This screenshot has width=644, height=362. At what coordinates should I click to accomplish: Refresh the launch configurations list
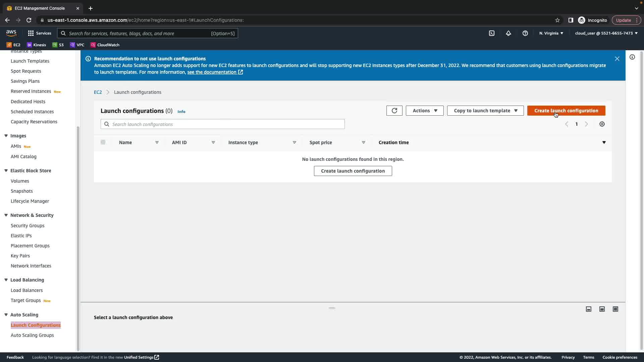tap(394, 111)
